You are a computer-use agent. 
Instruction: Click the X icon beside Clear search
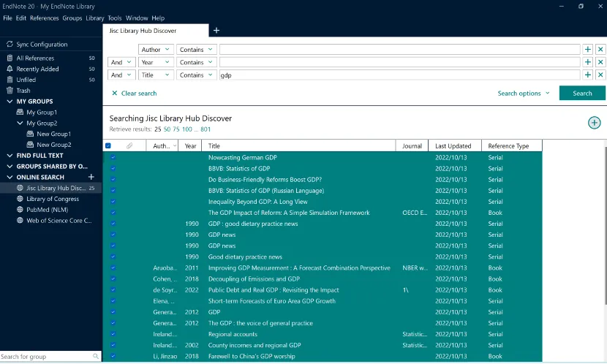pos(115,94)
